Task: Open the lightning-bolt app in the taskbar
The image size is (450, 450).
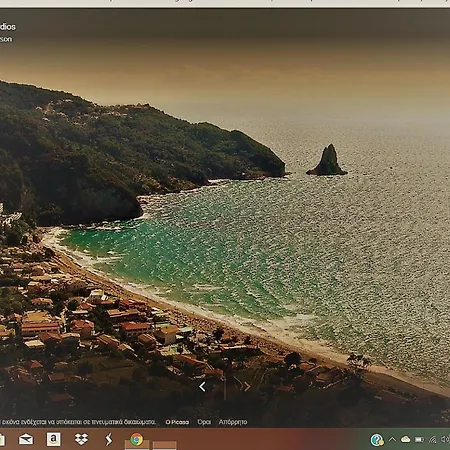Action: point(109,440)
